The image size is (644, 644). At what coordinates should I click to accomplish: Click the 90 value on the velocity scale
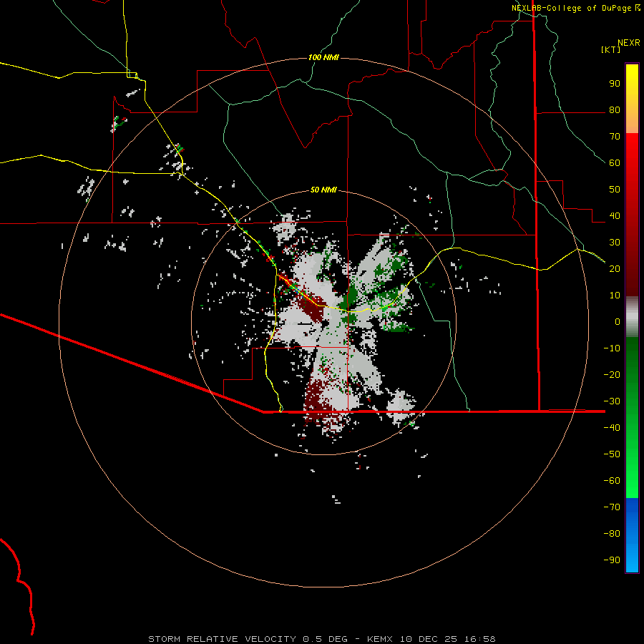point(615,84)
